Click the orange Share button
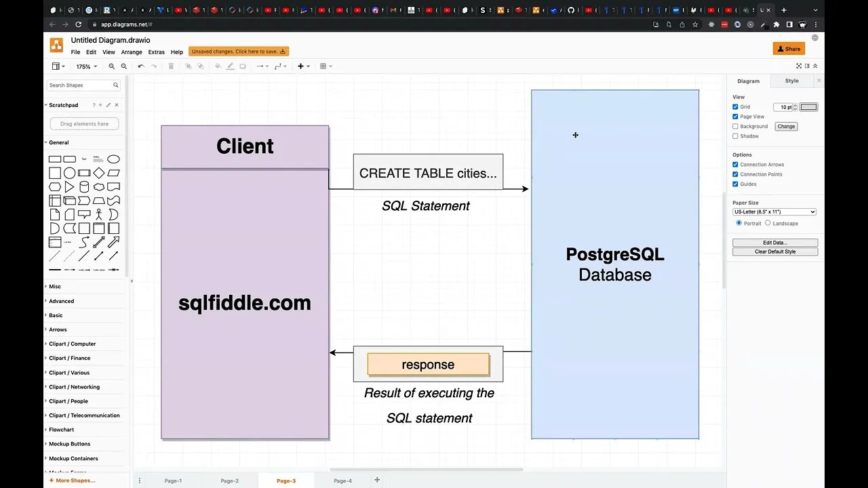868x488 pixels. pyautogui.click(x=789, y=49)
